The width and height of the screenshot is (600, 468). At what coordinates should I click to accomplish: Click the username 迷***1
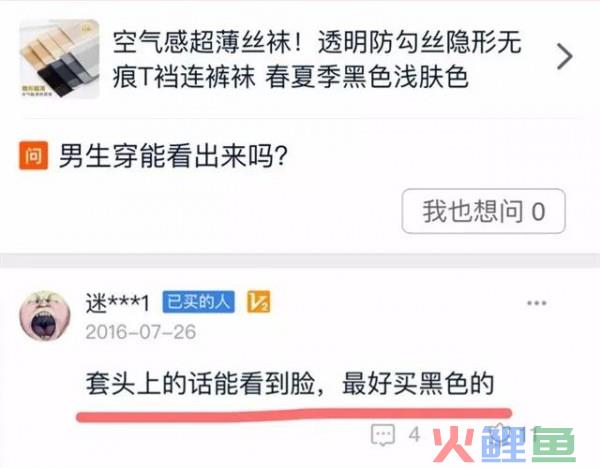(117, 303)
